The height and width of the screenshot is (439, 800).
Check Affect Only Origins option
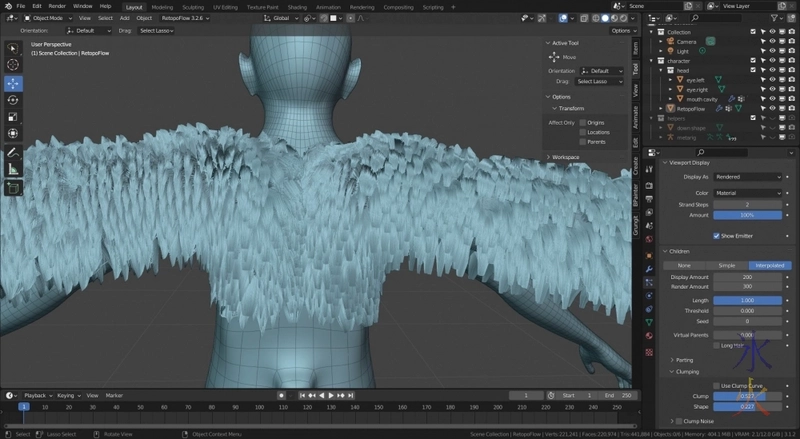pyautogui.click(x=583, y=123)
